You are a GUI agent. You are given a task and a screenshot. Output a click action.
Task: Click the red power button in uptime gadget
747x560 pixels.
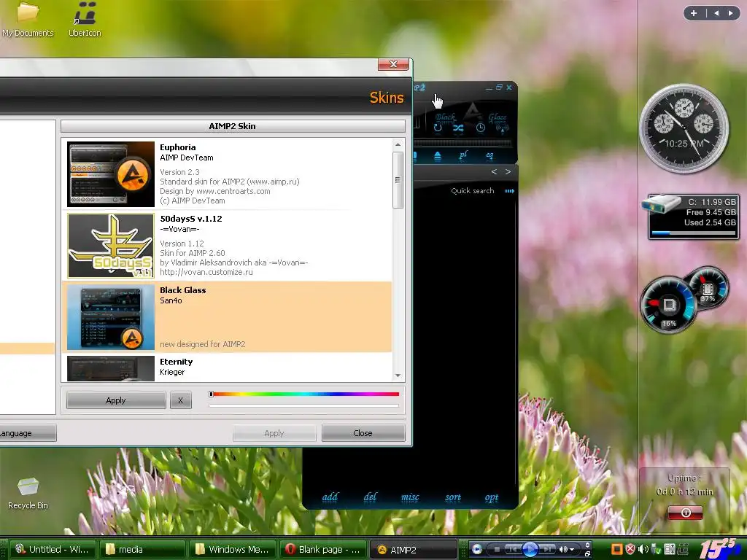click(686, 513)
